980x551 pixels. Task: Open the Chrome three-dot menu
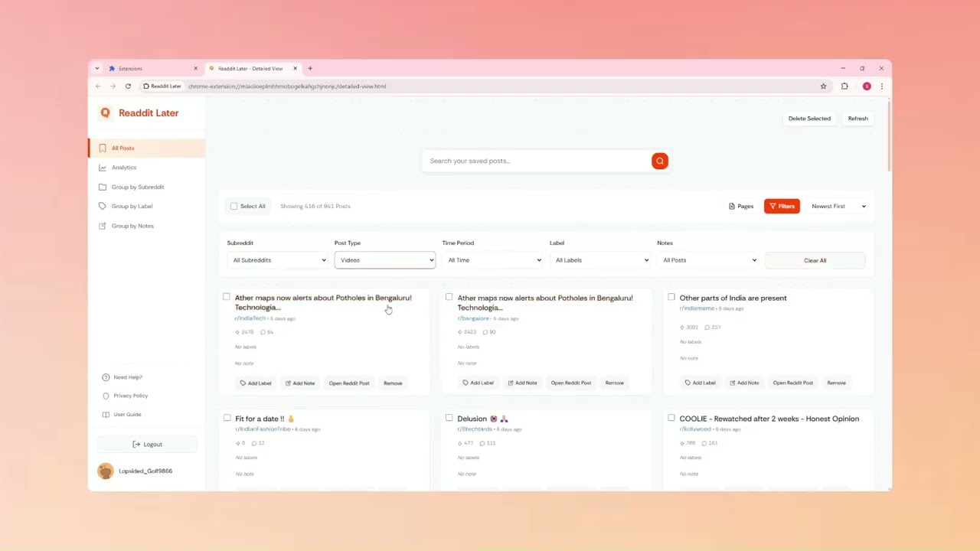(882, 86)
